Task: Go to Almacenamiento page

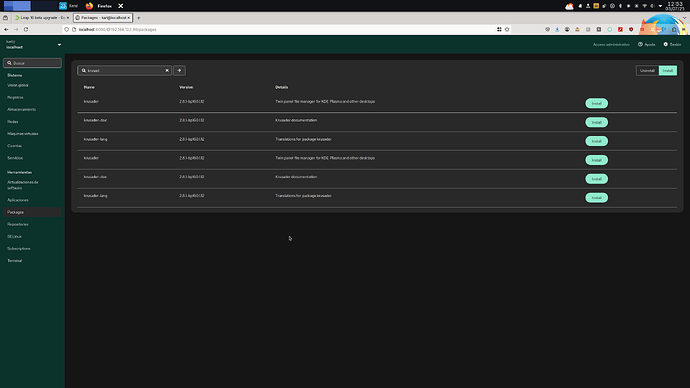Action: tap(22, 110)
